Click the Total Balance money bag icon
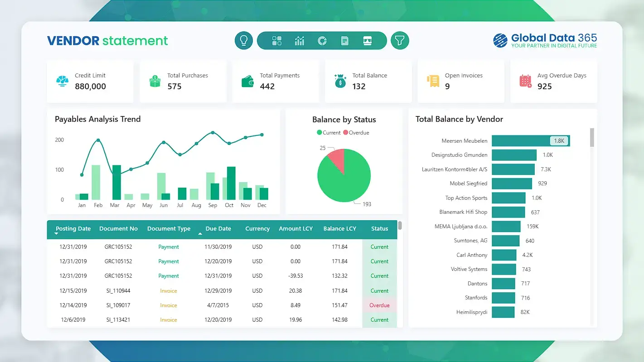The height and width of the screenshot is (362, 644). click(340, 81)
